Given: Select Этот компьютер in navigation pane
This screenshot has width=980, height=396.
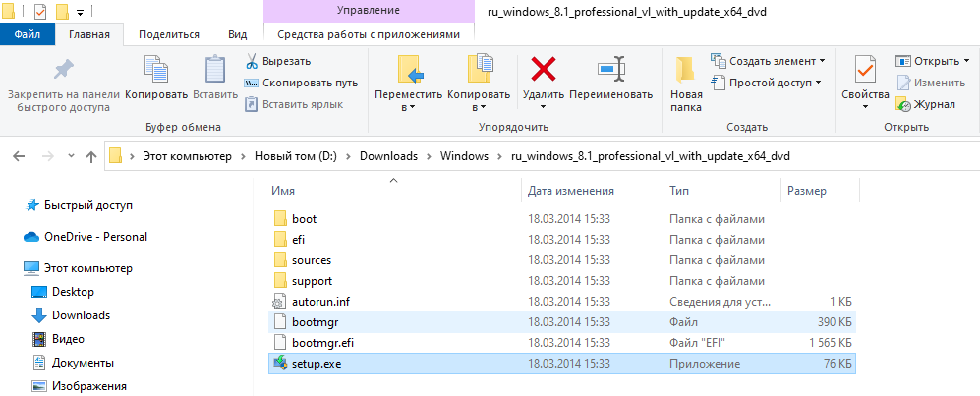Looking at the screenshot, I should (78, 268).
